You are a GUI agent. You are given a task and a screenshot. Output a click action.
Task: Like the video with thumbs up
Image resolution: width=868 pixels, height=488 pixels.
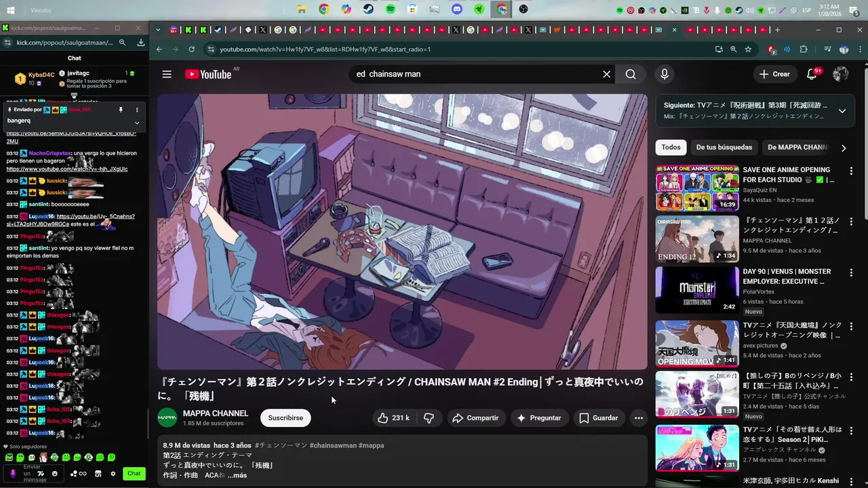pyautogui.click(x=393, y=418)
